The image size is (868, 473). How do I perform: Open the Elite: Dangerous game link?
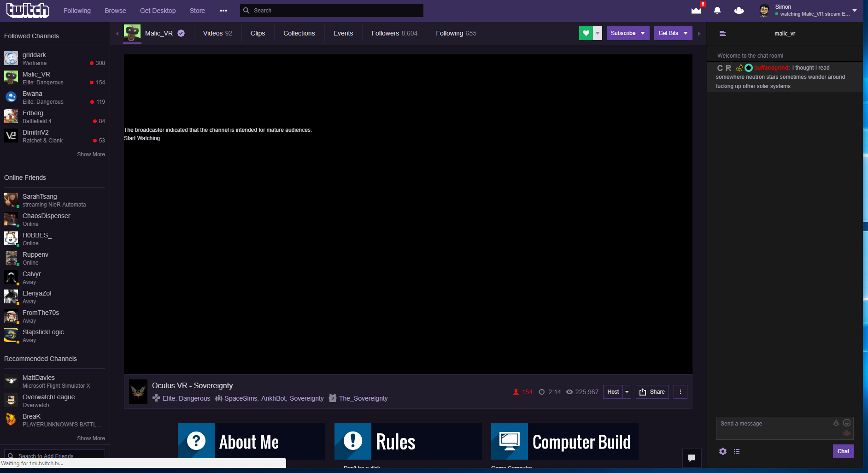[186, 398]
